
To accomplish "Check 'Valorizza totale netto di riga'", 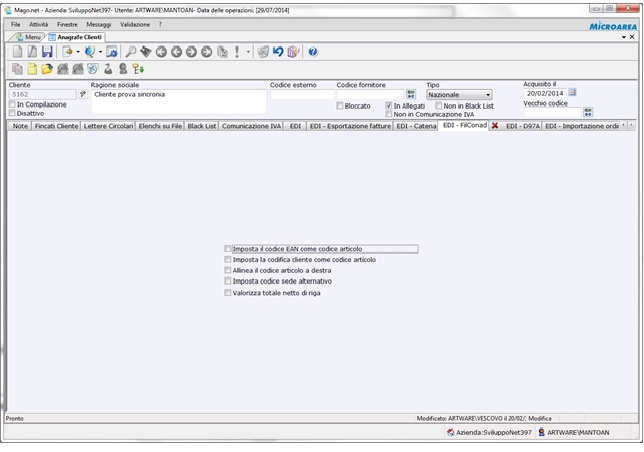I will click(228, 293).
